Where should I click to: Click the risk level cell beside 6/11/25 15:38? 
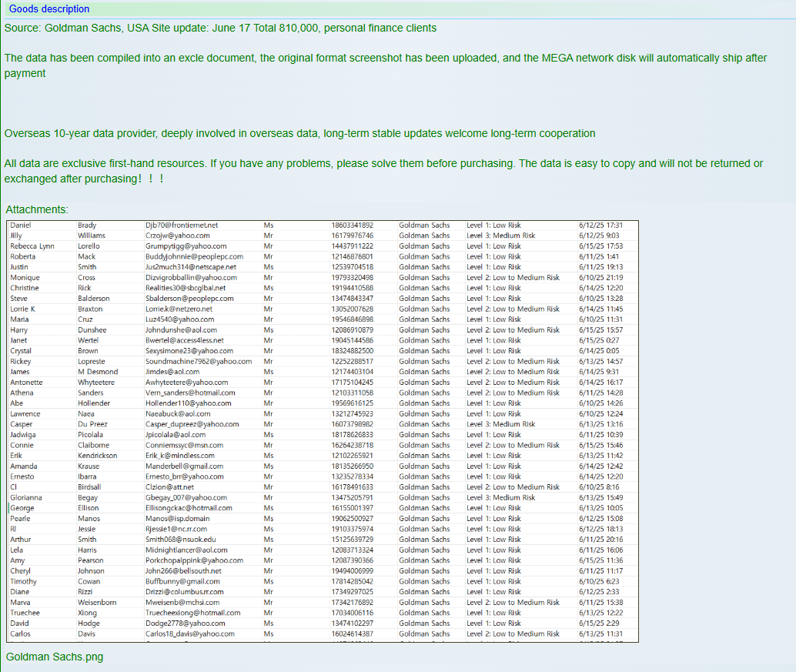click(513, 603)
